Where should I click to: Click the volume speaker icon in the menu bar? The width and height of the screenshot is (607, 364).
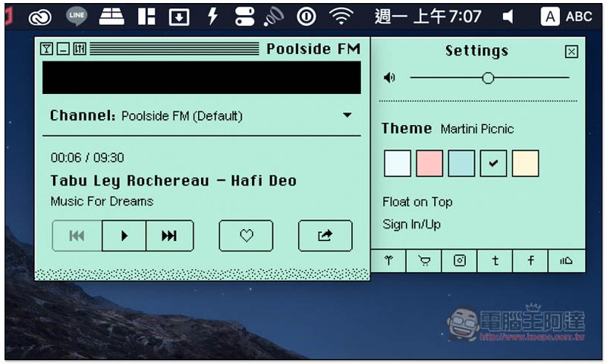pyautogui.click(x=508, y=17)
